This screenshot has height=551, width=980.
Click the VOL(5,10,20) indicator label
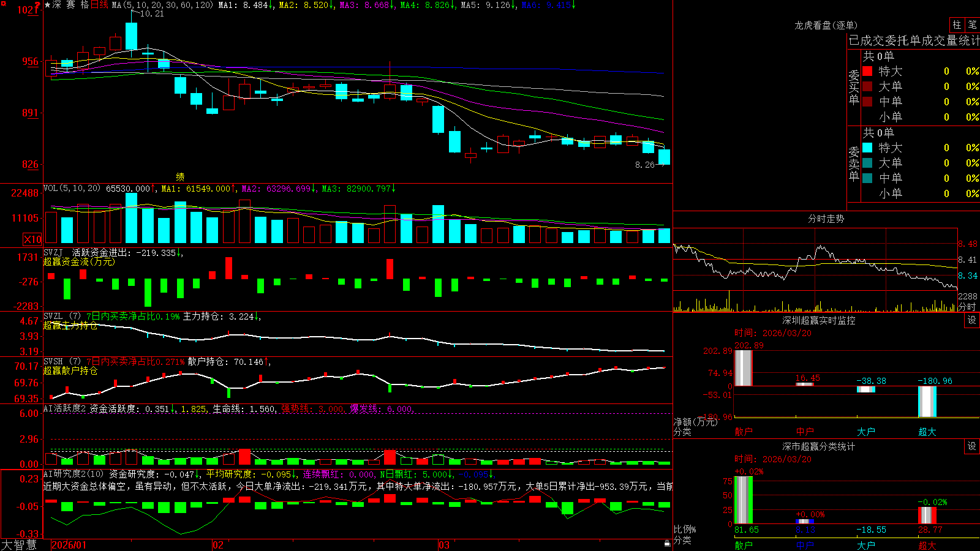(x=72, y=189)
